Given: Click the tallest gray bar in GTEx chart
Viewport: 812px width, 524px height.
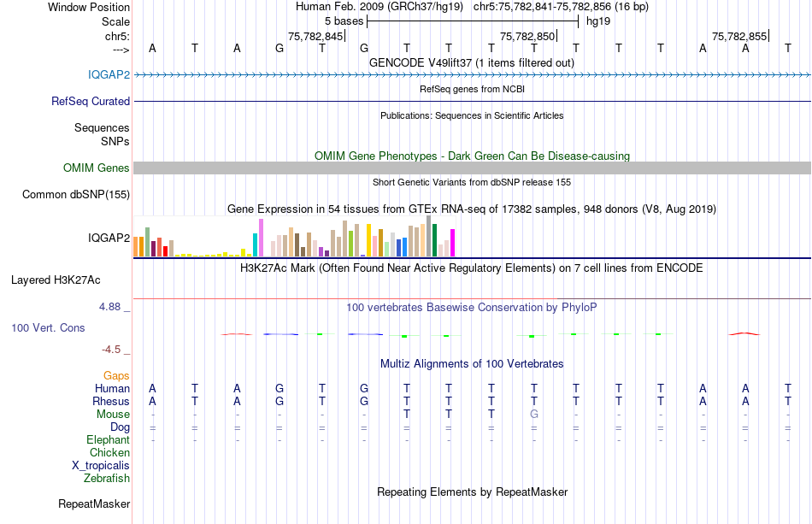Looking at the screenshot, I should point(429,236).
